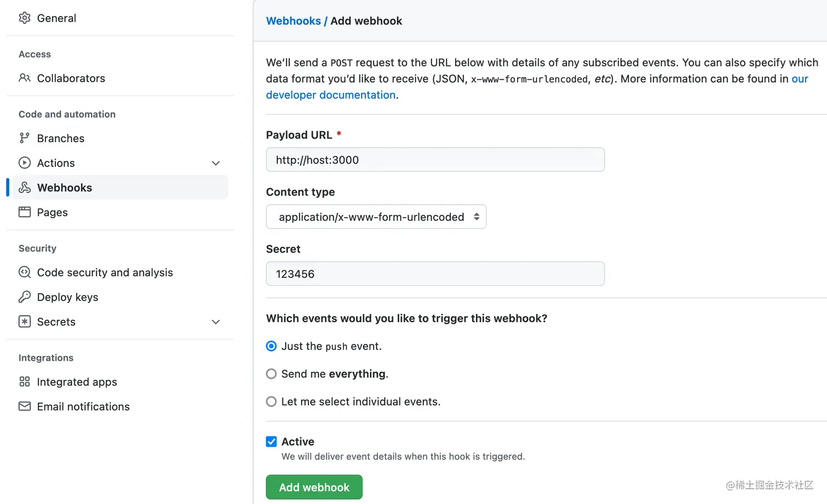Open the developer documentation link

coord(330,95)
